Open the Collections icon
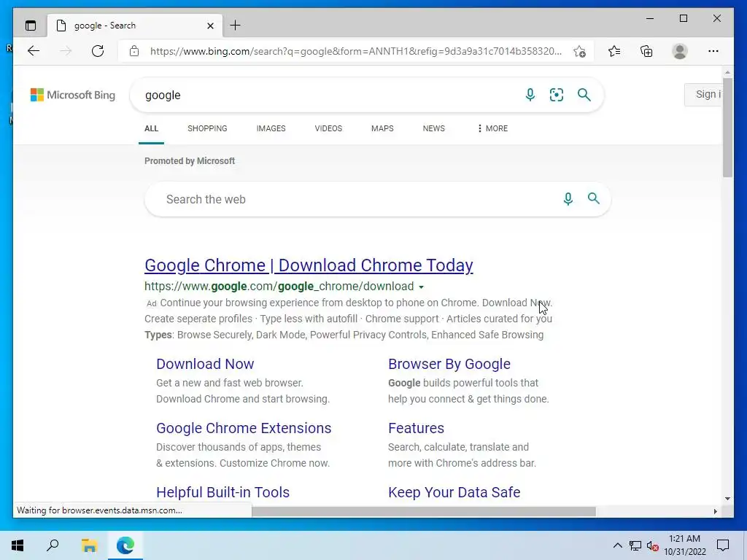Viewport: 747px width, 560px height. click(x=646, y=51)
